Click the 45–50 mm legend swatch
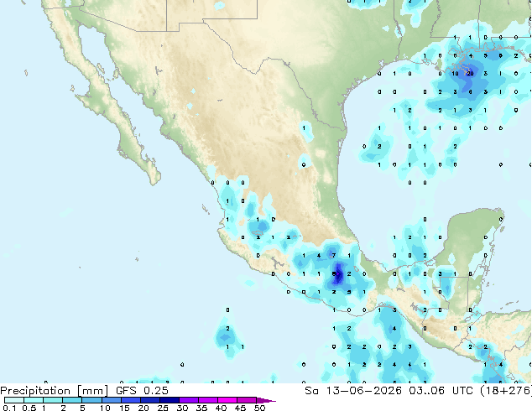The width and height of the screenshot is (532, 411). [x=247, y=400]
